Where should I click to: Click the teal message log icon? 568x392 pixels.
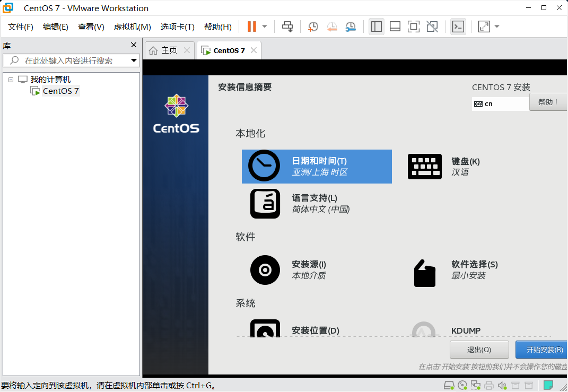(548, 385)
